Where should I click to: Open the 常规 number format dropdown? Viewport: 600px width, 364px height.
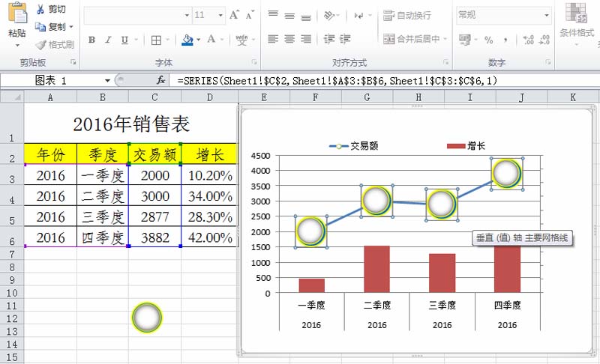coord(547,15)
